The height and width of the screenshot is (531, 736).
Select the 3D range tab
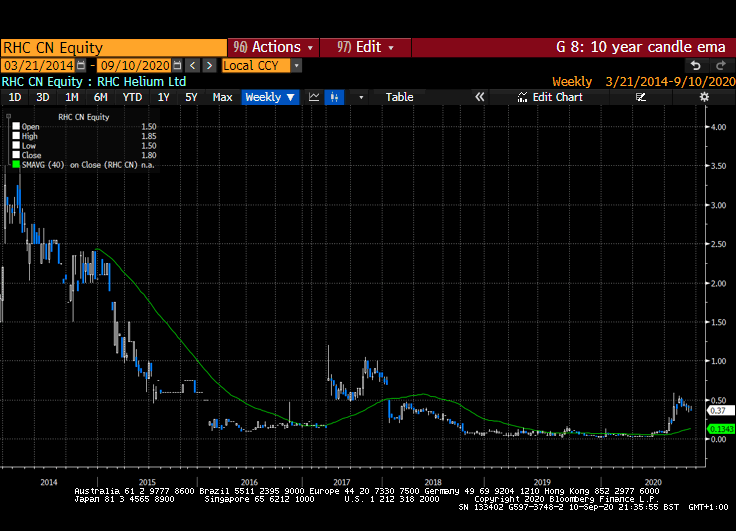pos(43,97)
